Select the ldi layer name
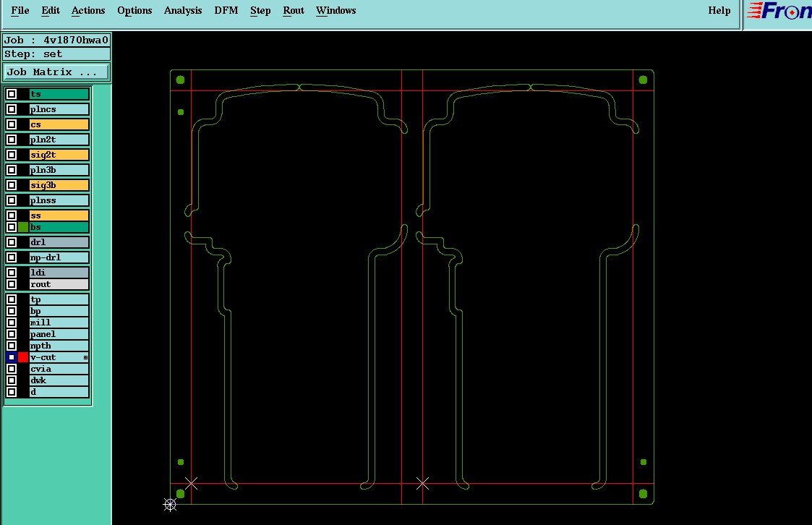 [x=59, y=273]
